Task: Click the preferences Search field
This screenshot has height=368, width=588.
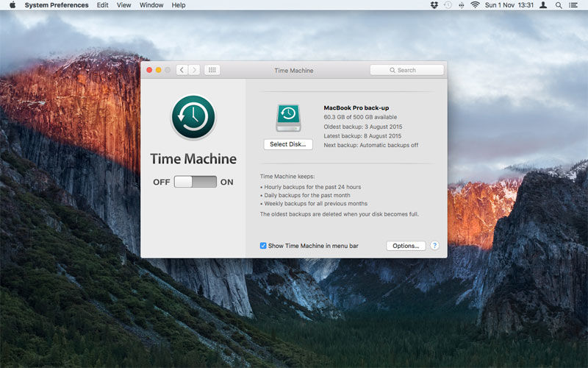Action: pos(407,70)
